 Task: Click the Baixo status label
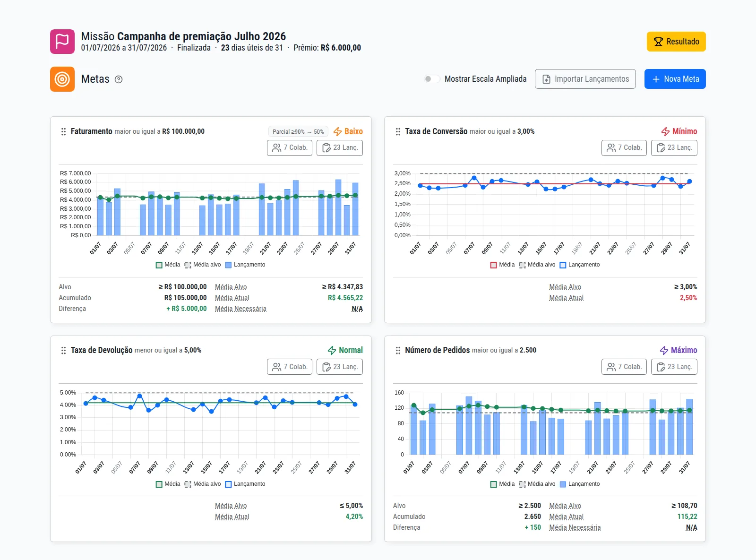tap(353, 131)
